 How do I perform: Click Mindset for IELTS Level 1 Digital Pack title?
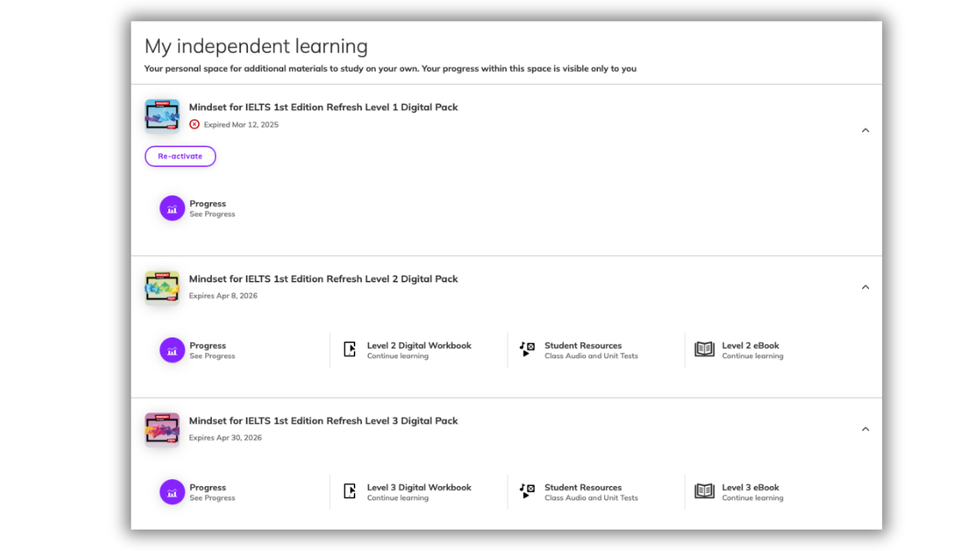tap(323, 107)
